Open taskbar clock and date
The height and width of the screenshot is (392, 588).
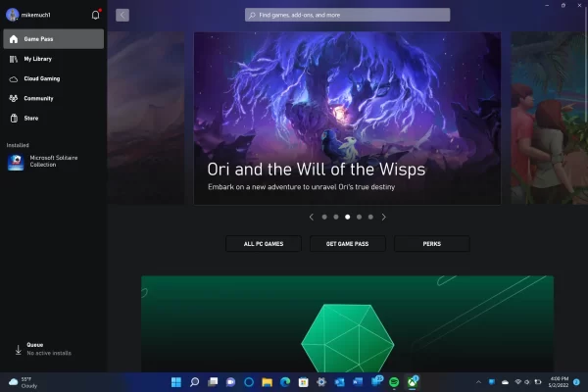(559, 382)
